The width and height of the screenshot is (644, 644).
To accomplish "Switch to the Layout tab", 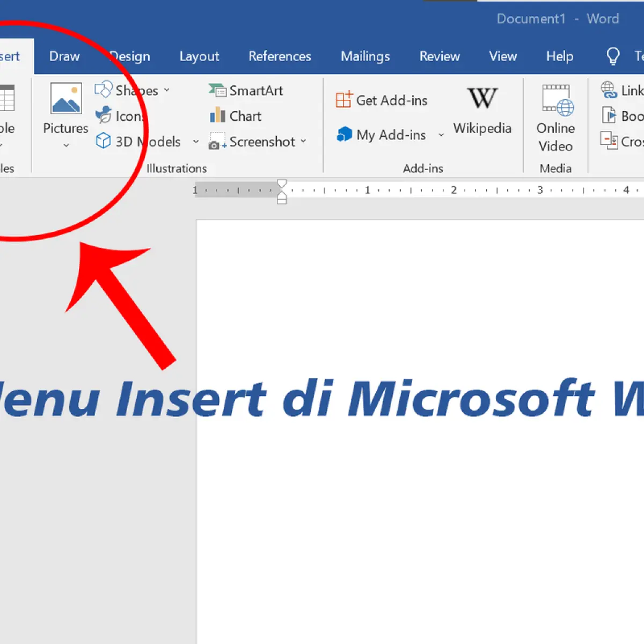I will [x=199, y=56].
